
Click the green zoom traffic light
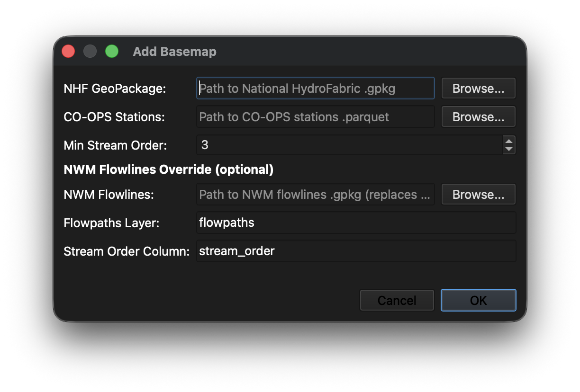[112, 51]
